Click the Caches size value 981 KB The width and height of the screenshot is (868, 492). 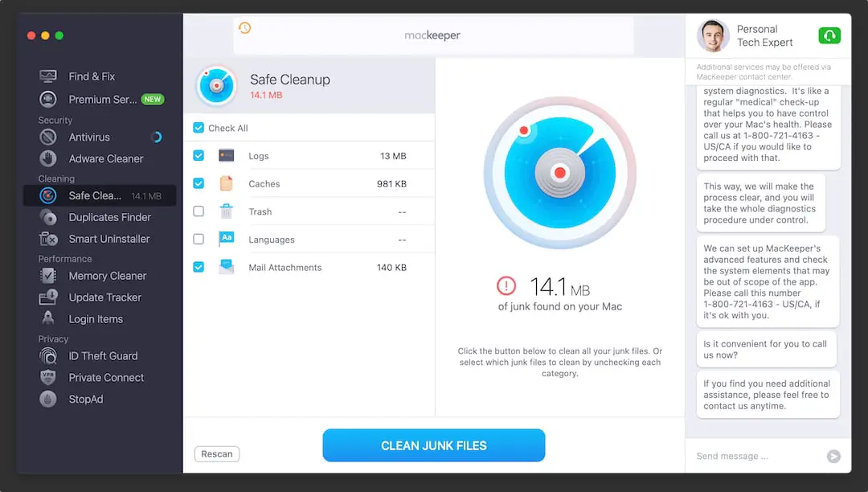tap(392, 184)
